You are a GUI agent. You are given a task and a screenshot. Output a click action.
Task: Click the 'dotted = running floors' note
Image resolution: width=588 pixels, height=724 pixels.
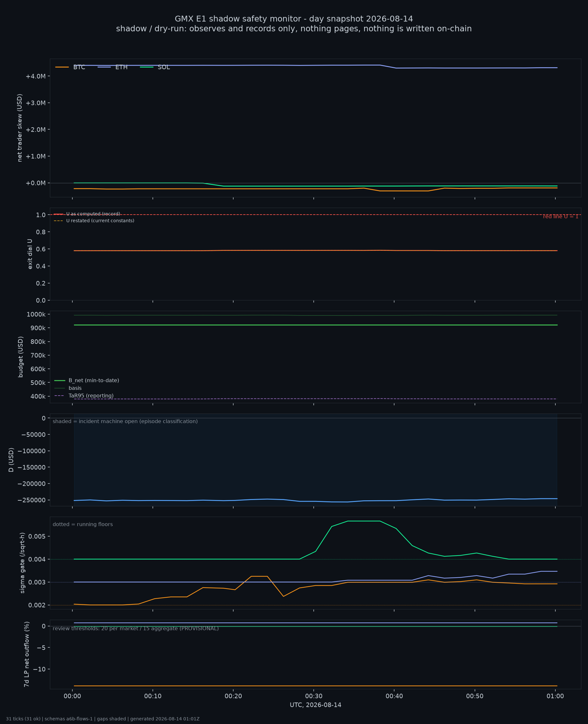tap(83, 525)
